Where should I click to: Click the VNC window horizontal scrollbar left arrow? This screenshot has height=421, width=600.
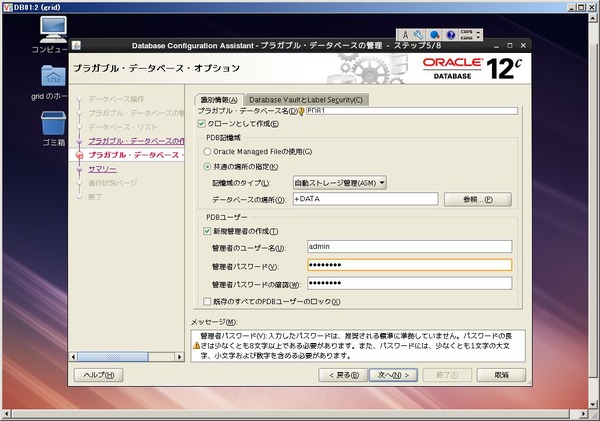coord(7,414)
